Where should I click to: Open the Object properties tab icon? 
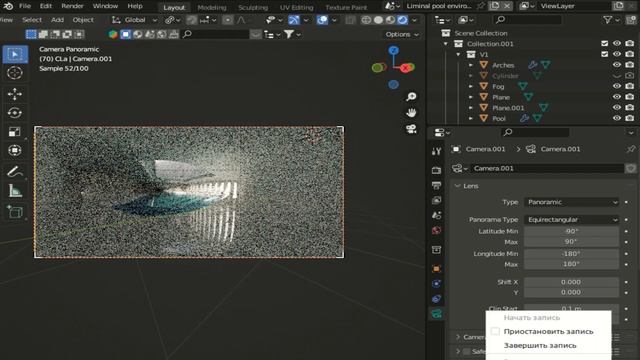(x=436, y=269)
